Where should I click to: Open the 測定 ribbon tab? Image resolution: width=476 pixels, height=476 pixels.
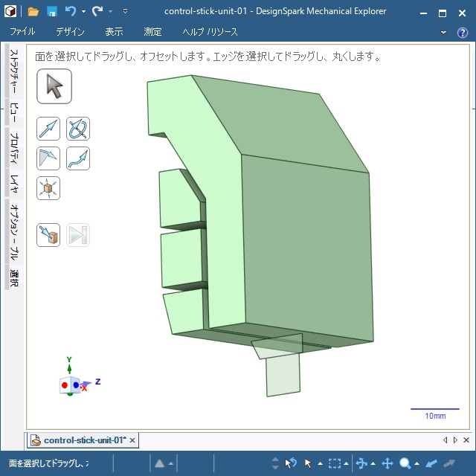coord(152,32)
